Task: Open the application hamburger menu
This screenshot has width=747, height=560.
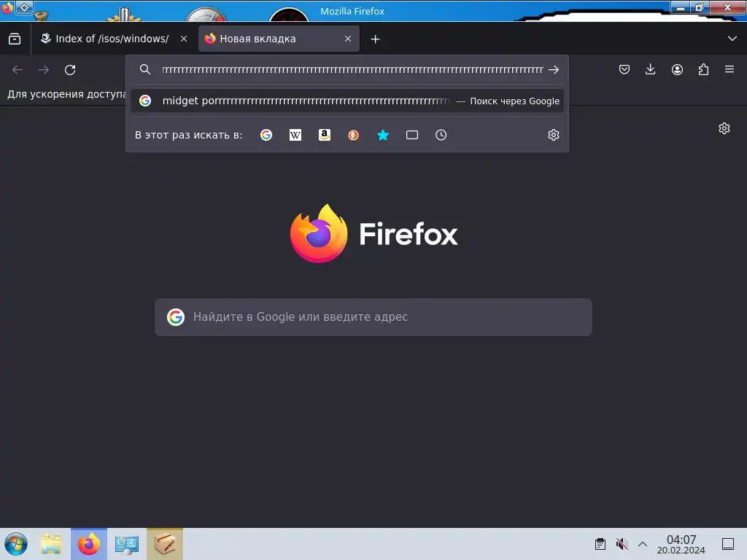Action: (x=729, y=69)
